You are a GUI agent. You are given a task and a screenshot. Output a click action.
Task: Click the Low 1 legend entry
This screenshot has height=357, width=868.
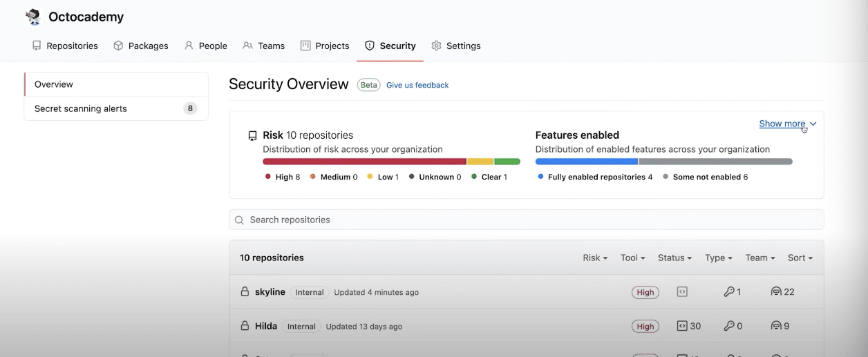point(383,177)
